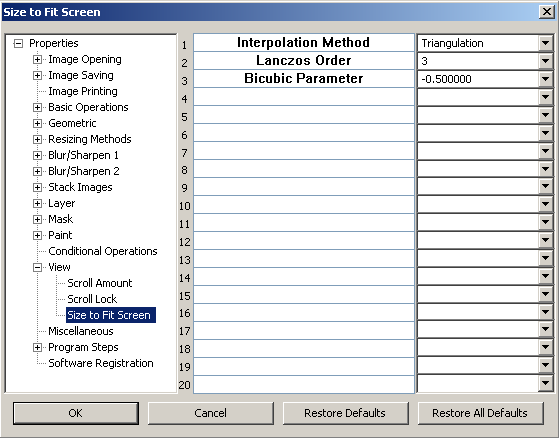Viewport: 559px width, 438px height.
Task: Select the Basic Operations label
Action: (88, 107)
